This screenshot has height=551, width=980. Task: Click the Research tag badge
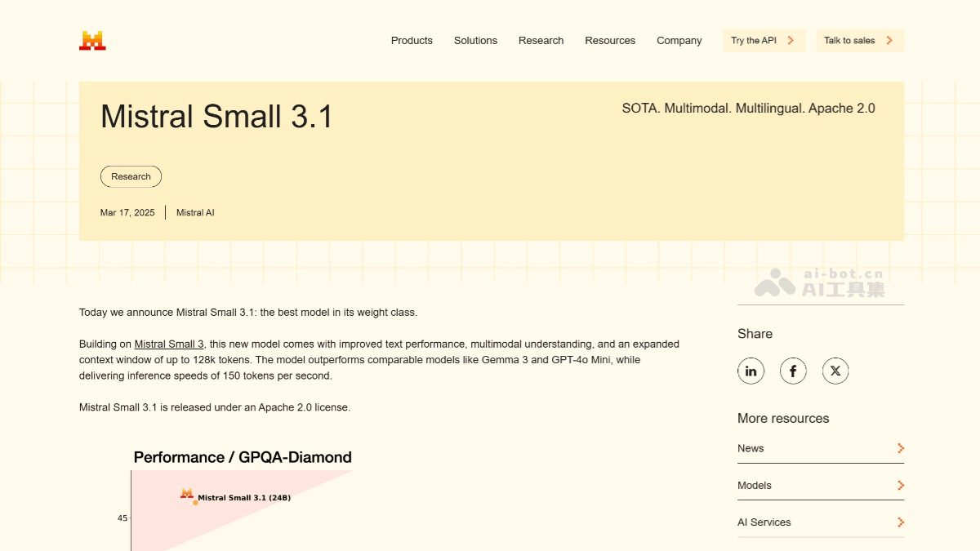[x=131, y=176]
